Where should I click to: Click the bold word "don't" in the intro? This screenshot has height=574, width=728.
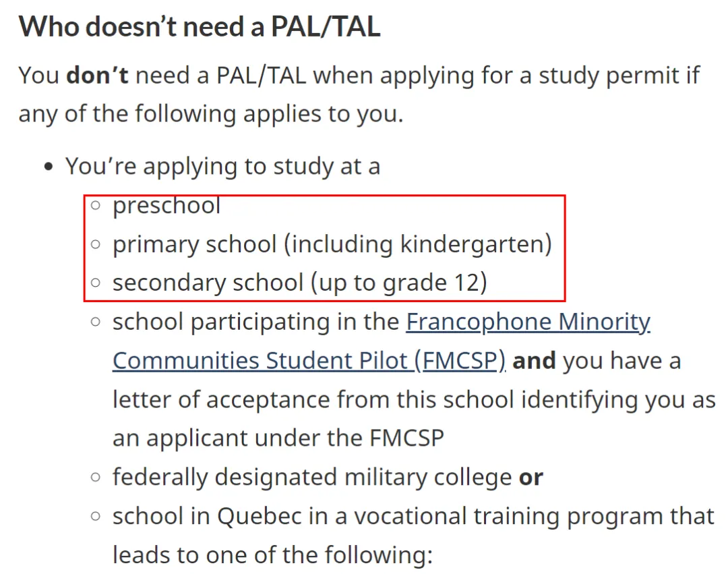[x=97, y=75]
